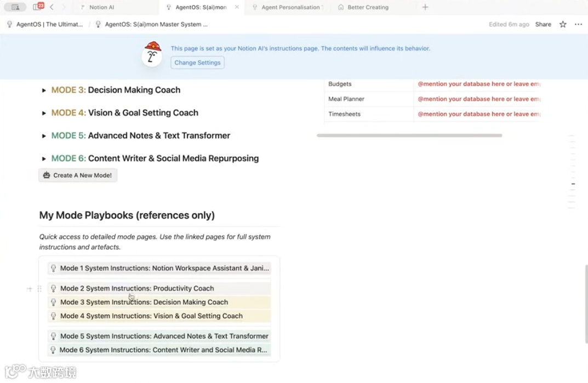The width and height of the screenshot is (588, 383).
Task: Click the Budgets table cell
Action: click(369, 84)
